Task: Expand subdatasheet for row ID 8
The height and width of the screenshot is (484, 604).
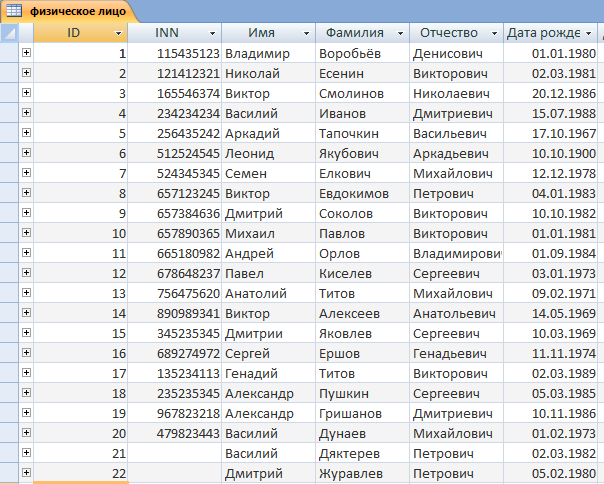Action: (26, 192)
